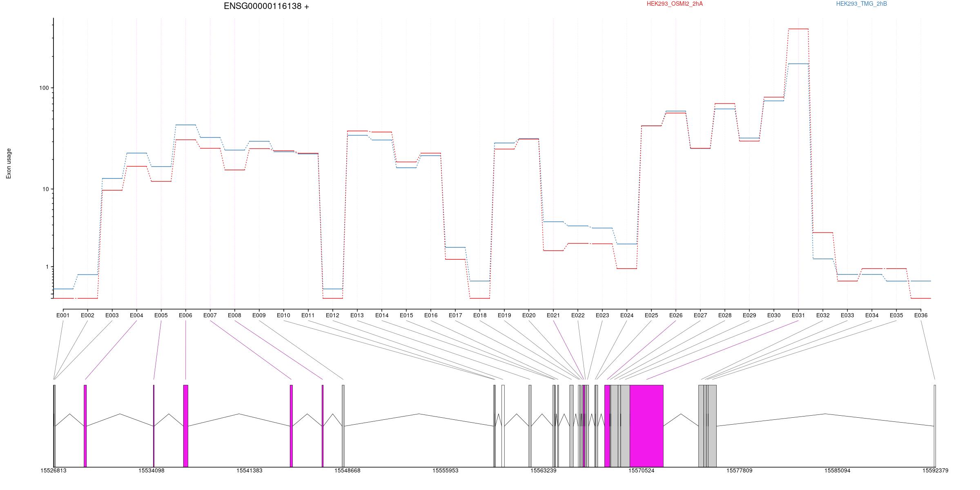Select exon label E033
Image resolution: width=980 pixels, height=490 pixels.
[847, 315]
